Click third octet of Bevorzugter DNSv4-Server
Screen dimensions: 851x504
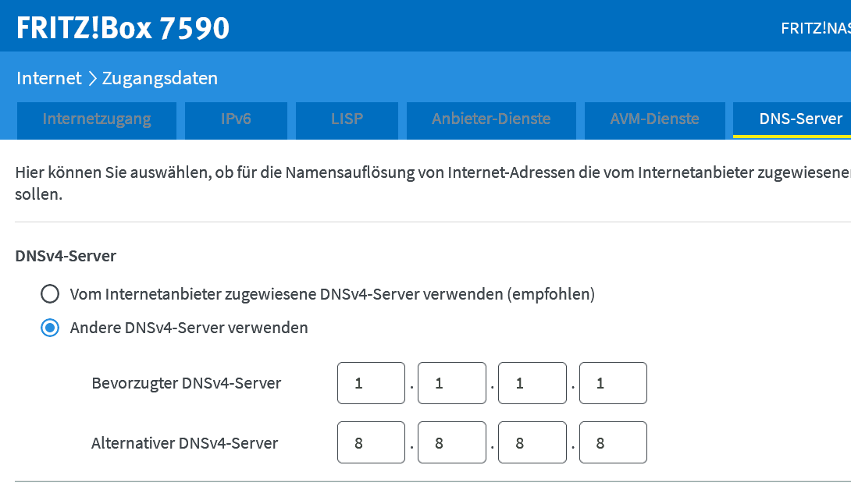click(x=532, y=383)
